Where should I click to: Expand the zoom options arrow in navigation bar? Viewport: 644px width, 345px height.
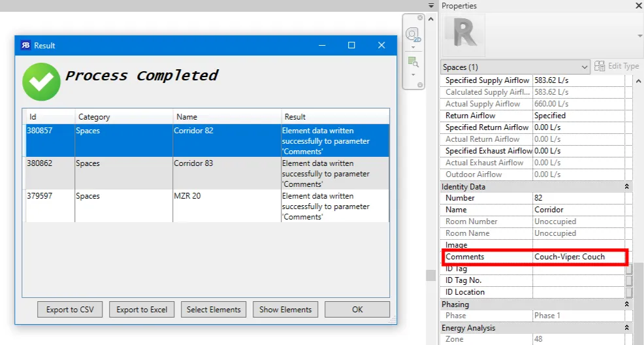[413, 74]
